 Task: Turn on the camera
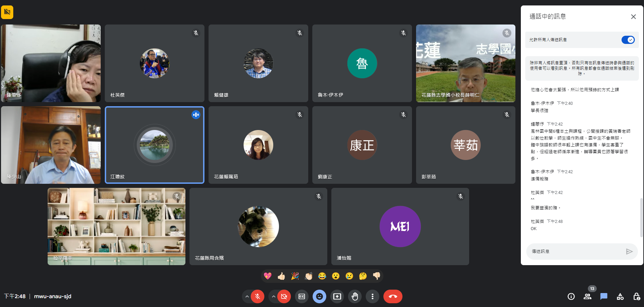coord(284,296)
